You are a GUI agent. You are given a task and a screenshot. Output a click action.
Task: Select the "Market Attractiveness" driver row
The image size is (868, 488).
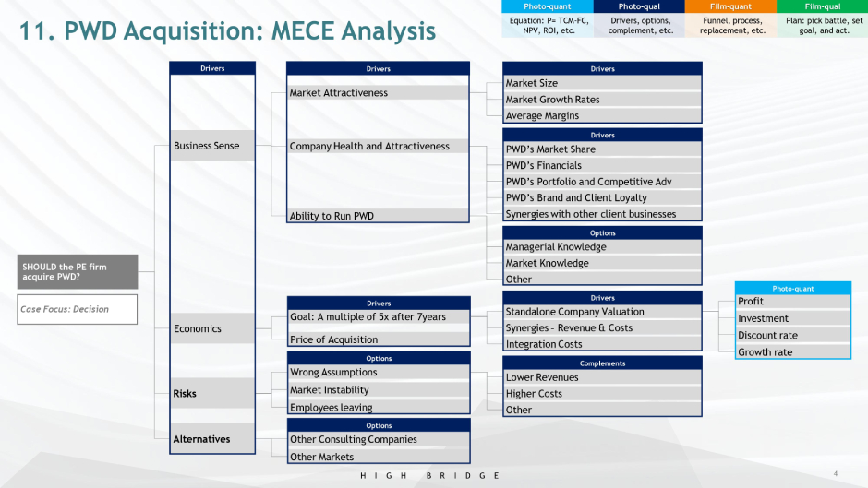[x=378, y=93]
